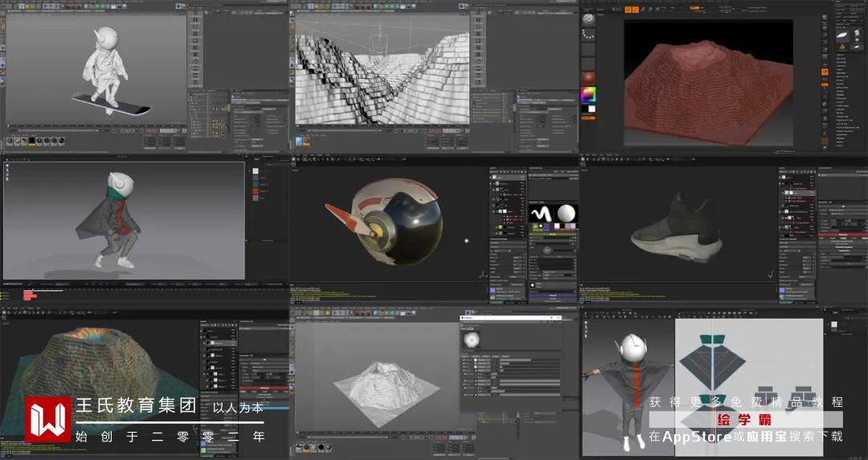Select the white fabric swatch in bottom-right Marvelous Designer

(834, 325)
